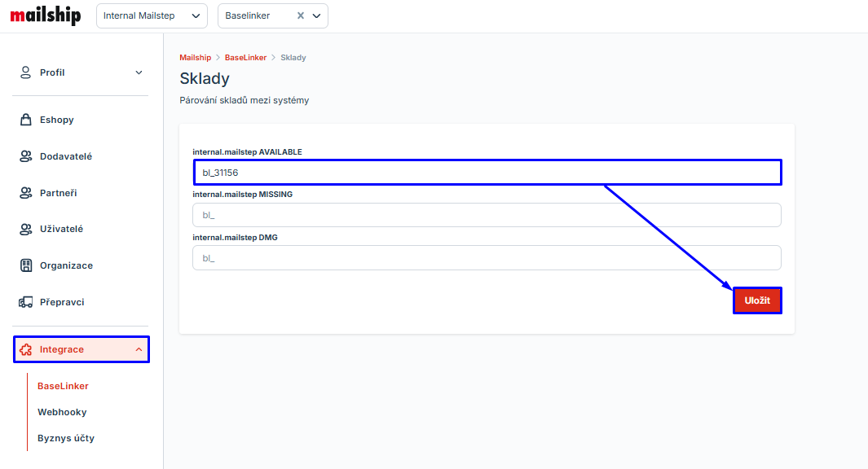Click the Profil user icon
This screenshot has width=868, height=469.
(x=25, y=72)
